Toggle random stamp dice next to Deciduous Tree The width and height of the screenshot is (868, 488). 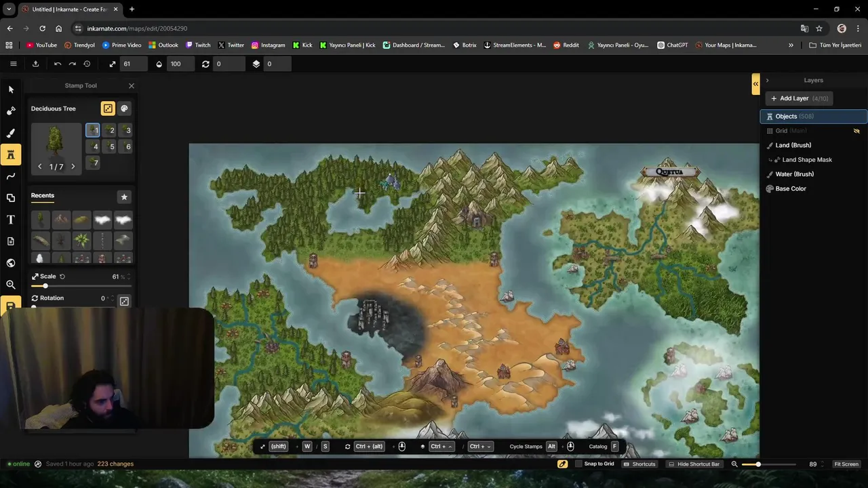pos(108,108)
